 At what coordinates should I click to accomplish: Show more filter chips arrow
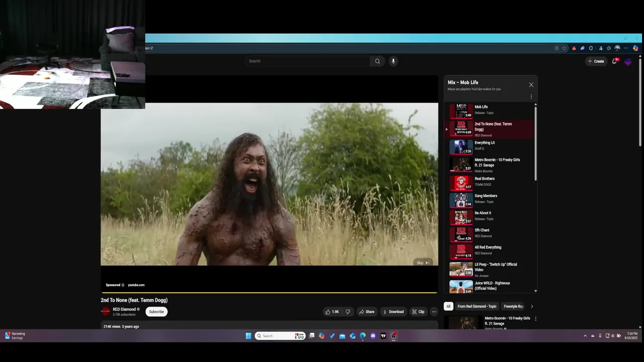[x=532, y=306]
